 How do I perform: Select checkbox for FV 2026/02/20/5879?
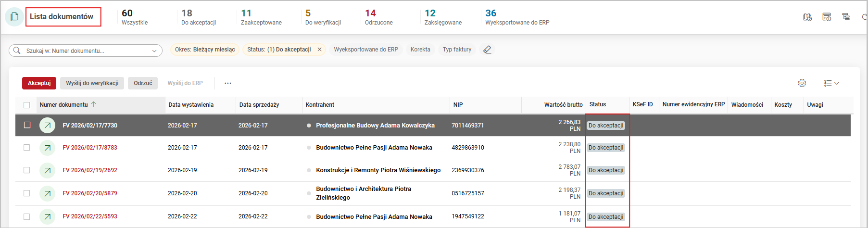click(x=27, y=193)
